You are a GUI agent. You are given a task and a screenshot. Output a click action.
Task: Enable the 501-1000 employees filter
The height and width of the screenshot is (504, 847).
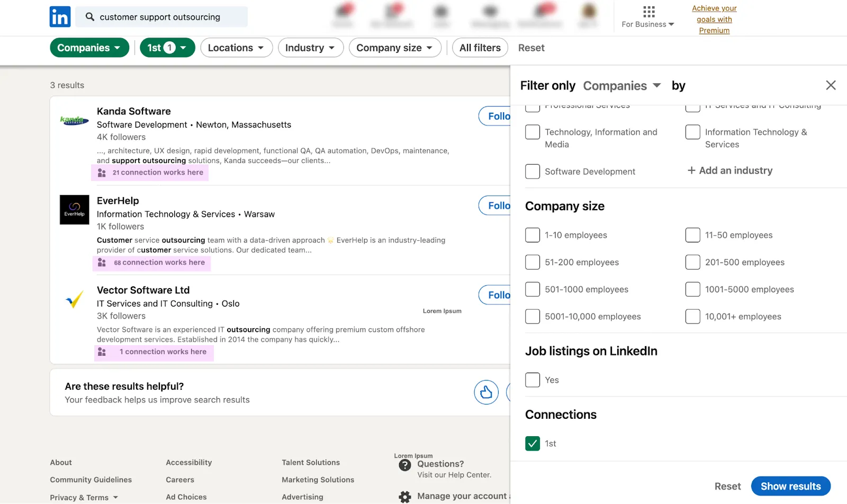(x=533, y=289)
